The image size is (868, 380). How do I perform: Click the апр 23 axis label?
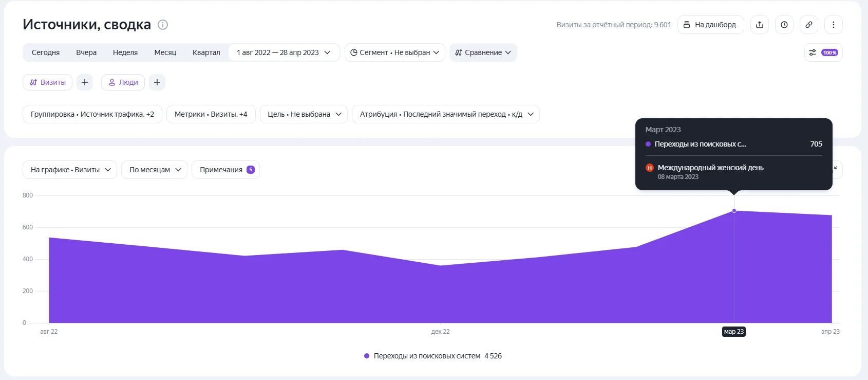[831, 332]
